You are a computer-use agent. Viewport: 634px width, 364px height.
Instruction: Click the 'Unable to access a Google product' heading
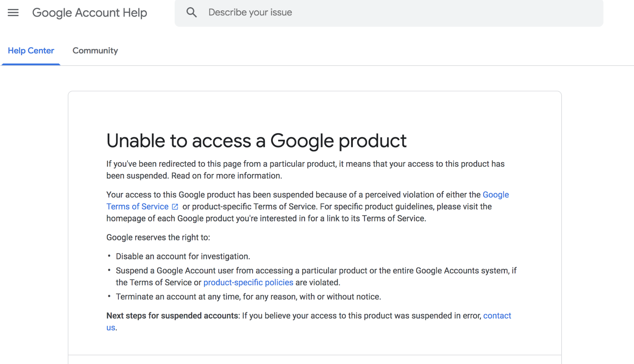click(256, 140)
